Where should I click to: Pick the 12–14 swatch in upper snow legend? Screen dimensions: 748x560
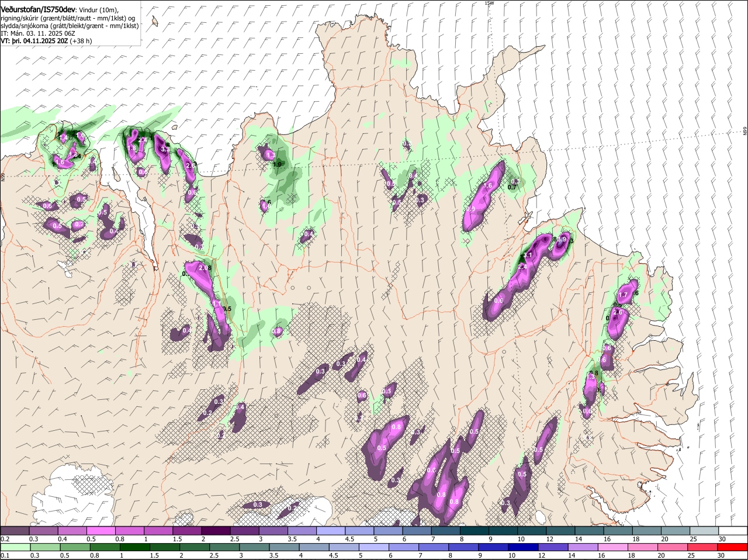click(x=560, y=530)
